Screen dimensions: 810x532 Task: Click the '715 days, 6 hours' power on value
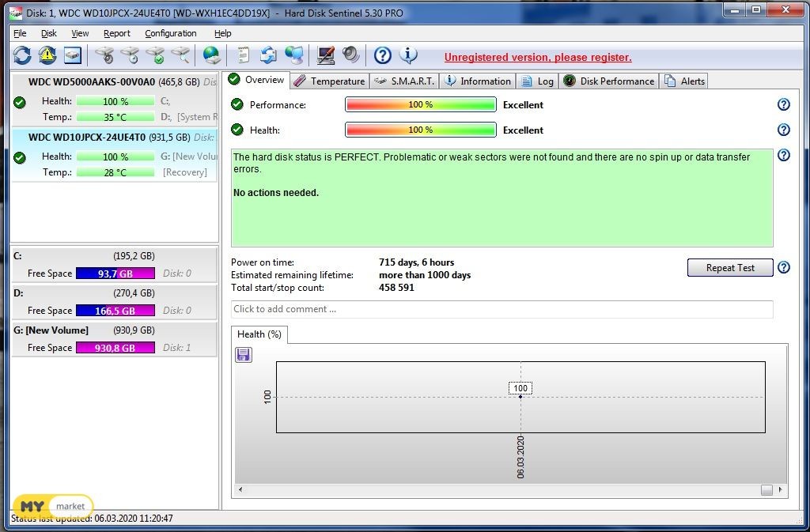tap(416, 262)
